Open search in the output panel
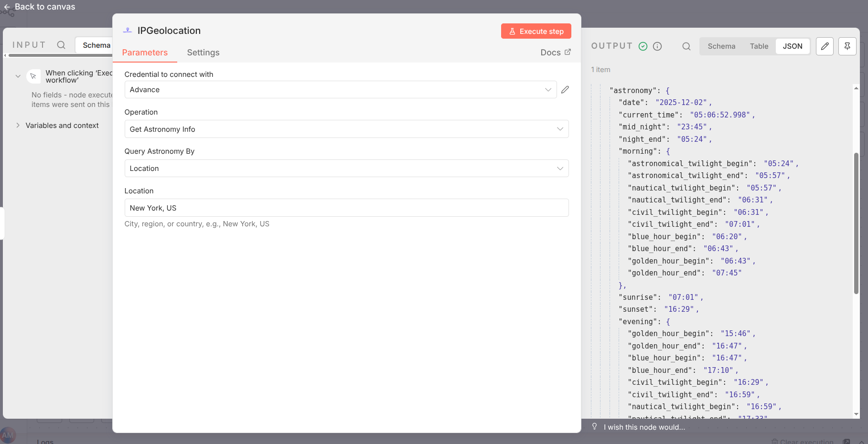 (x=686, y=46)
